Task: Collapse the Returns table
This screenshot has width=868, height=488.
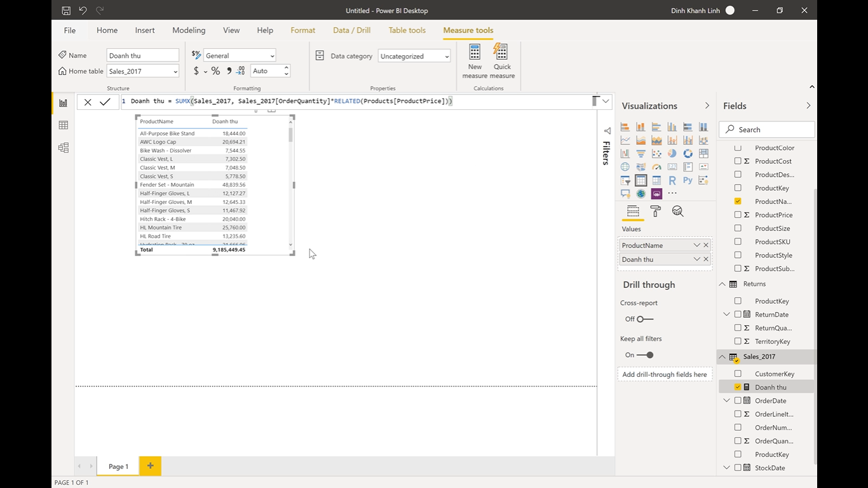Action: click(722, 284)
